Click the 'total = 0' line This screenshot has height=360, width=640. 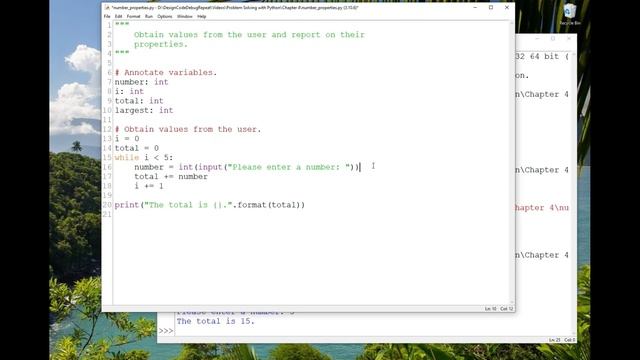click(x=137, y=148)
